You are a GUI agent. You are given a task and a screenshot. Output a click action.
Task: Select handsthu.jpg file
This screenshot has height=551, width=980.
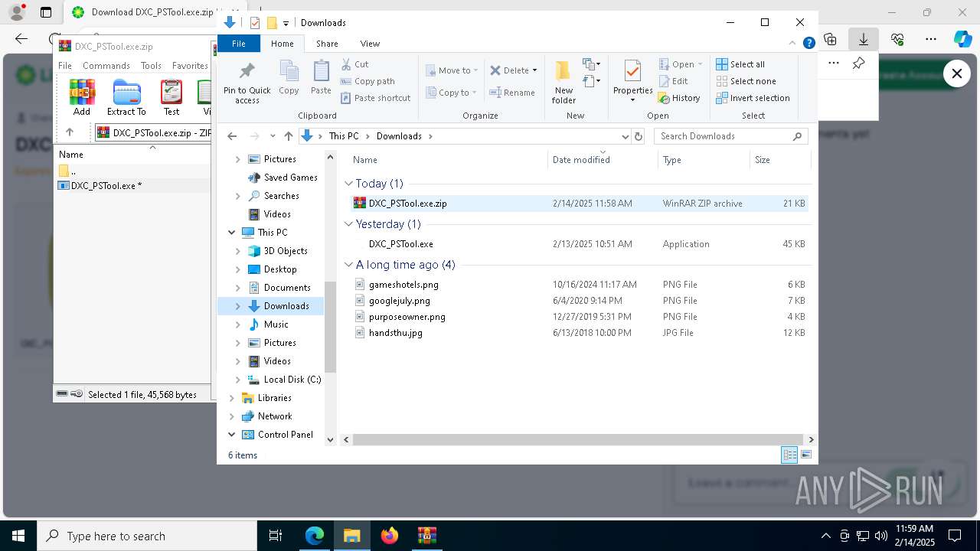click(x=579, y=333)
